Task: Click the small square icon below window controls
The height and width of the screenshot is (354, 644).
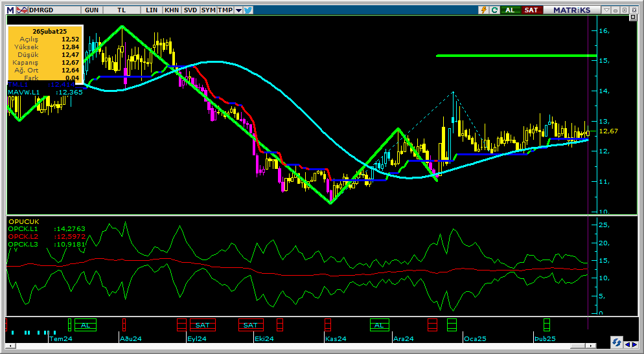Action: pos(633,17)
